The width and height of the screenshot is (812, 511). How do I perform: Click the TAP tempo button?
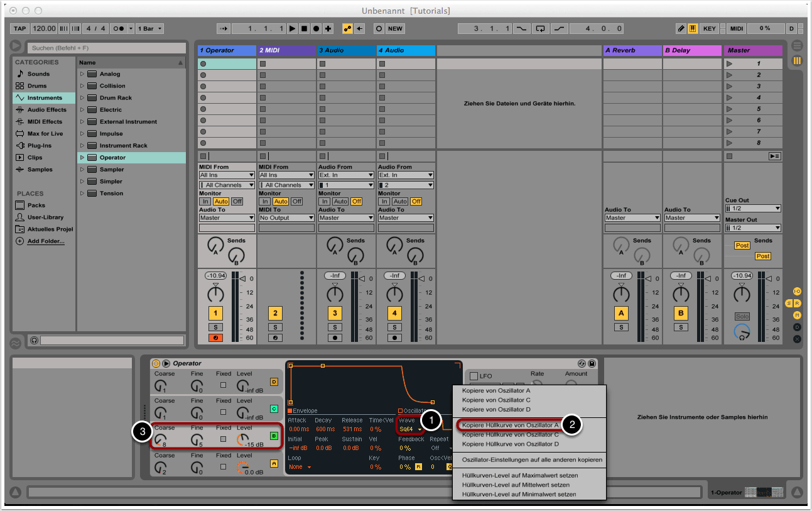(20, 28)
